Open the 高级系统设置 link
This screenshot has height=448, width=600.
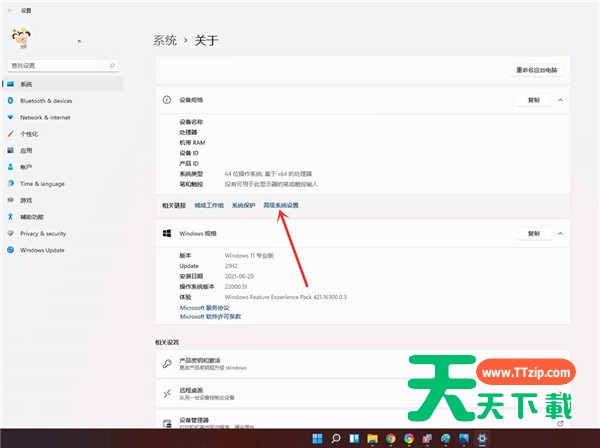[x=280, y=205]
